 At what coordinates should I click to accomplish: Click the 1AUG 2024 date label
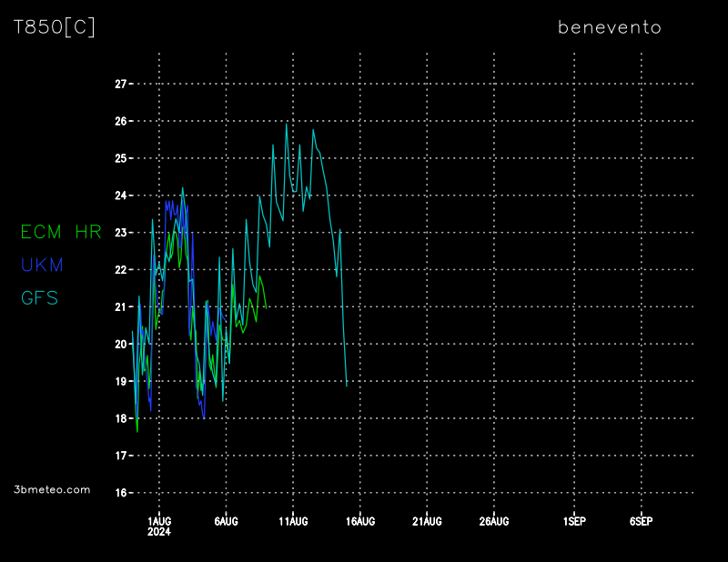pyautogui.click(x=159, y=526)
